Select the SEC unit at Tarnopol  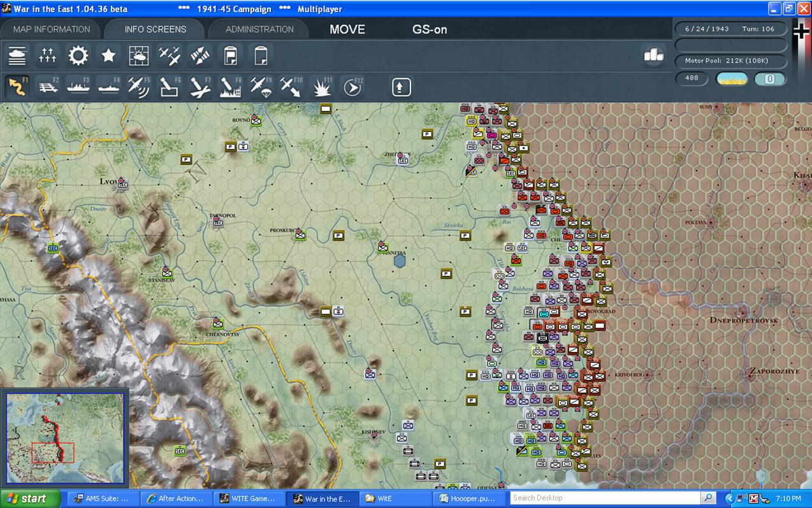click(217, 222)
